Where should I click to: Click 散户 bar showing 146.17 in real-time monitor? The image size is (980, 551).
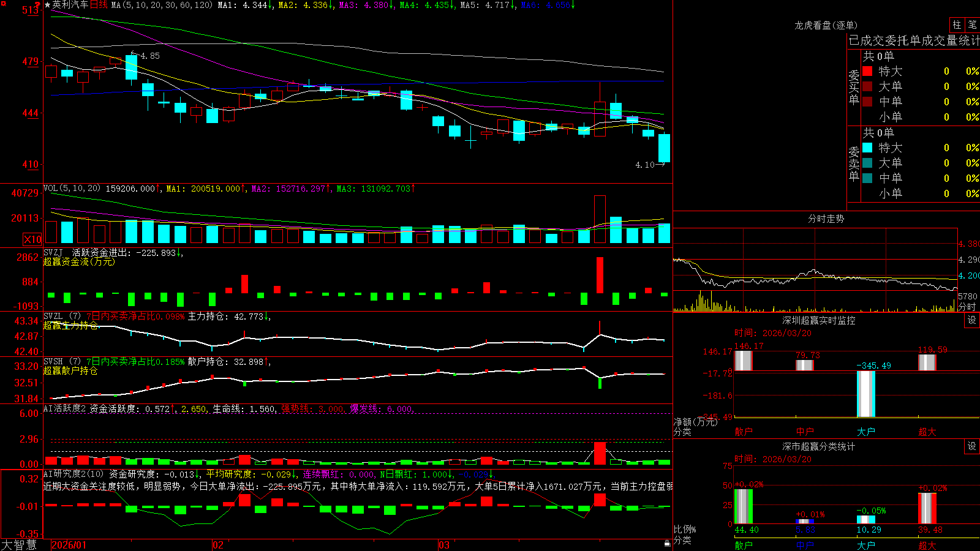[x=744, y=361]
